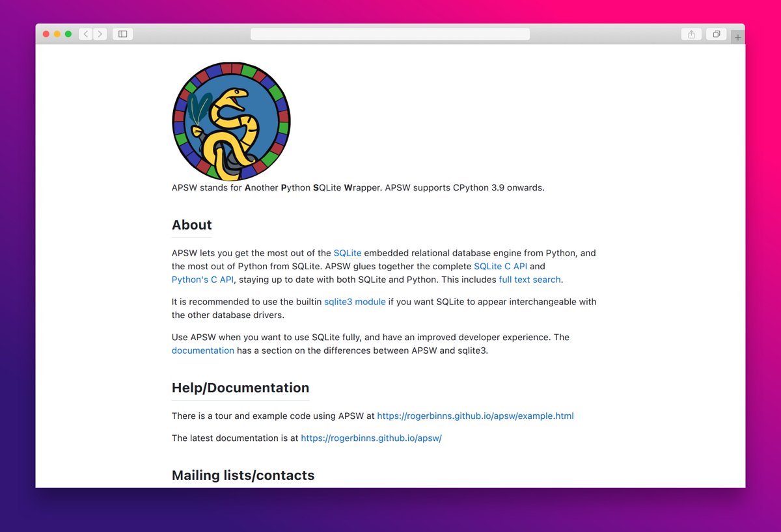Click the Help/Documentation heading

point(241,388)
